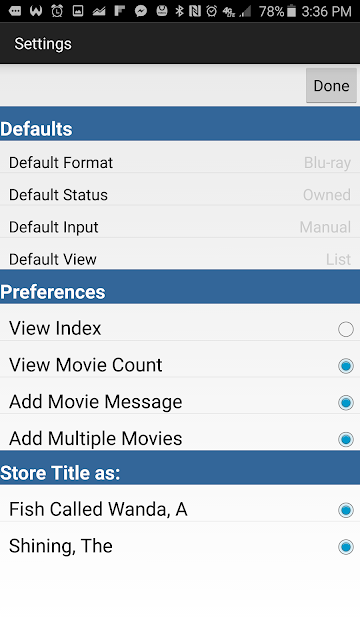This screenshot has width=360, height=640.
Task: Tap the Flipboard notification icon
Action: [119, 11]
